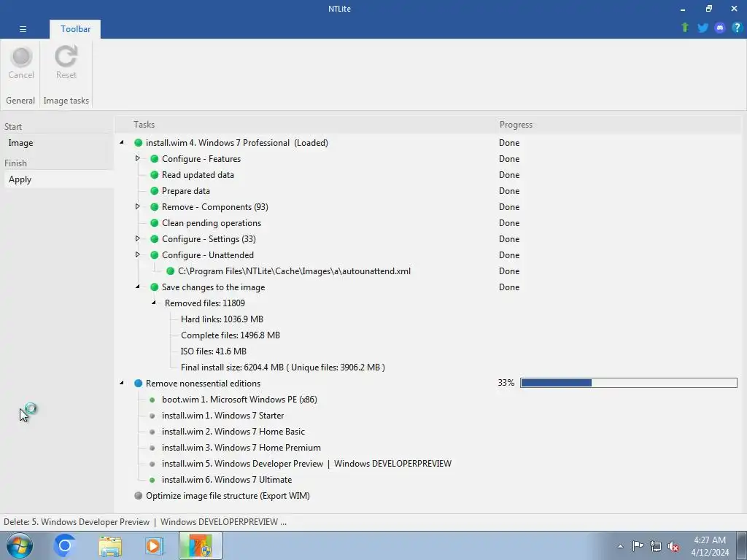Open the Discord icon

[x=720, y=28]
